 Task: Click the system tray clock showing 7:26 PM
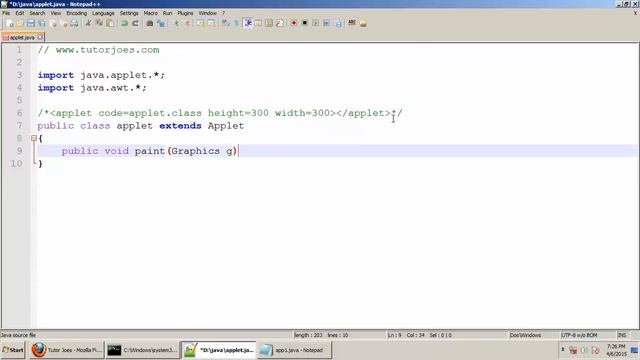point(616,350)
